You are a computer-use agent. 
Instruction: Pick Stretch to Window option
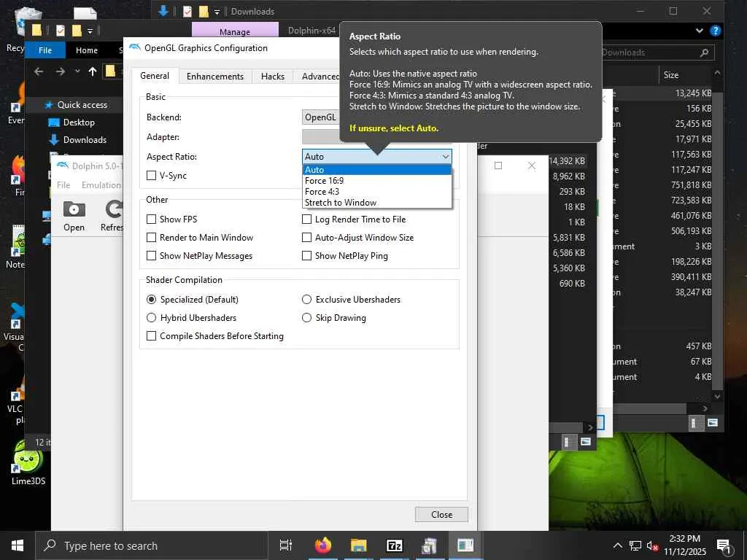[377, 203]
